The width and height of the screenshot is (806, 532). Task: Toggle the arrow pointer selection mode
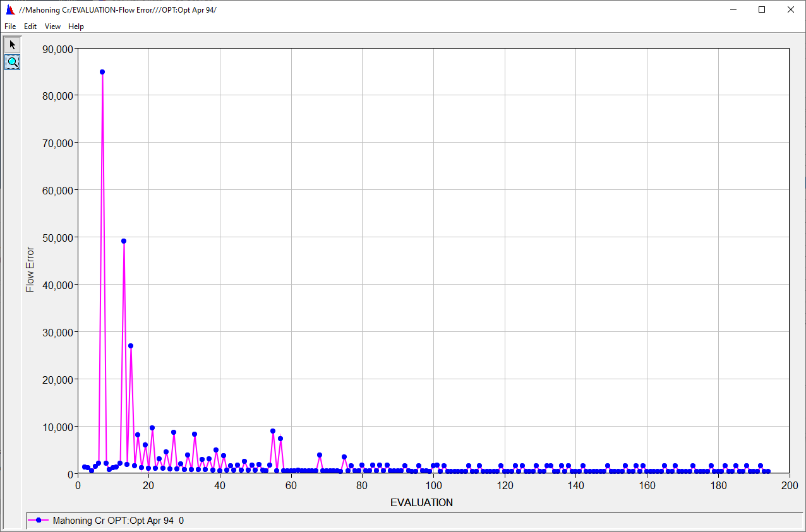pos(11,44)
